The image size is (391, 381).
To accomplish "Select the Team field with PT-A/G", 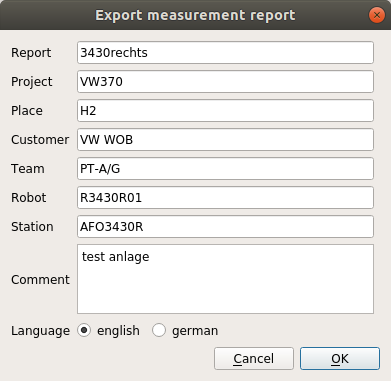I will (225, 169).
